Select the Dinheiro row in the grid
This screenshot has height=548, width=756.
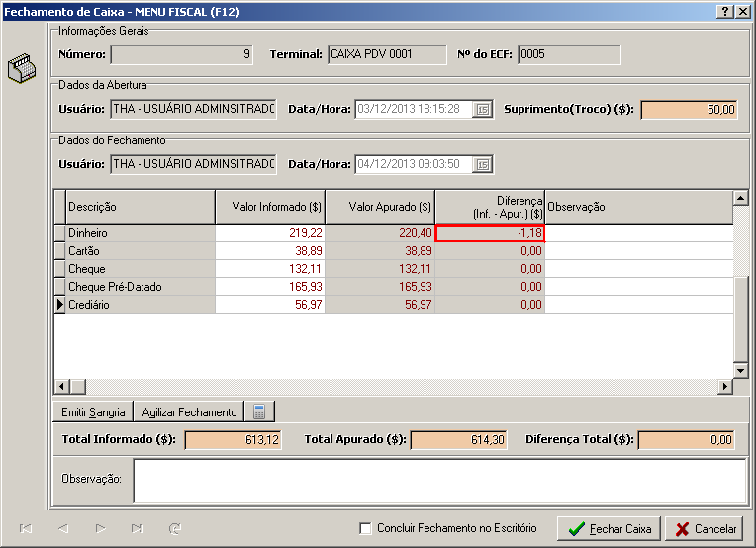[139, 233]
